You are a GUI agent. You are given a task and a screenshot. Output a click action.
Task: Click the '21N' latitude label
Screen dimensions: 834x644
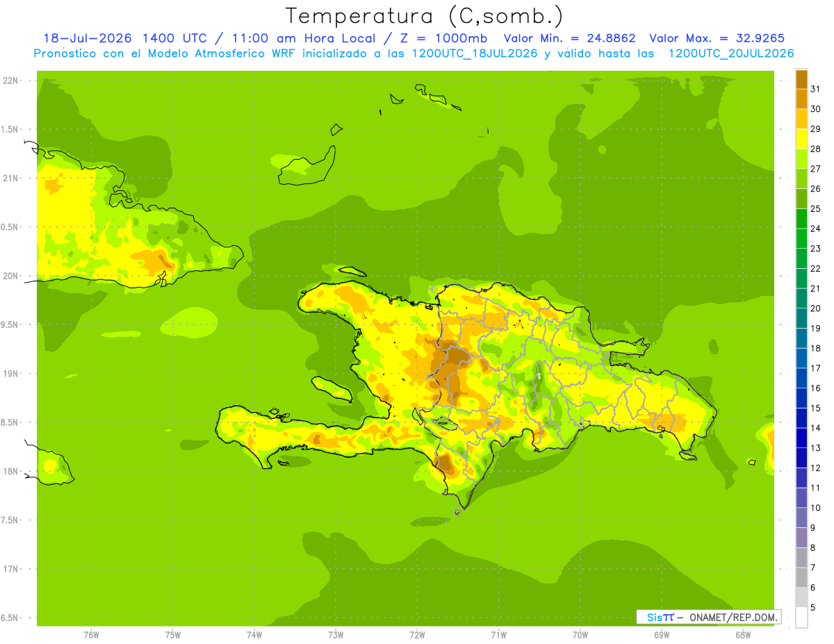pyautogui.click(x=10, y=178)
